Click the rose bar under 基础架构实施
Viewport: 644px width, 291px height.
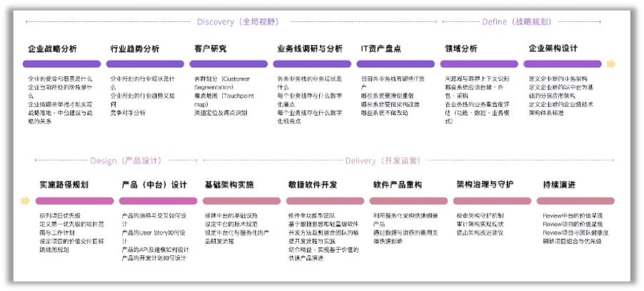click(241, 200)
